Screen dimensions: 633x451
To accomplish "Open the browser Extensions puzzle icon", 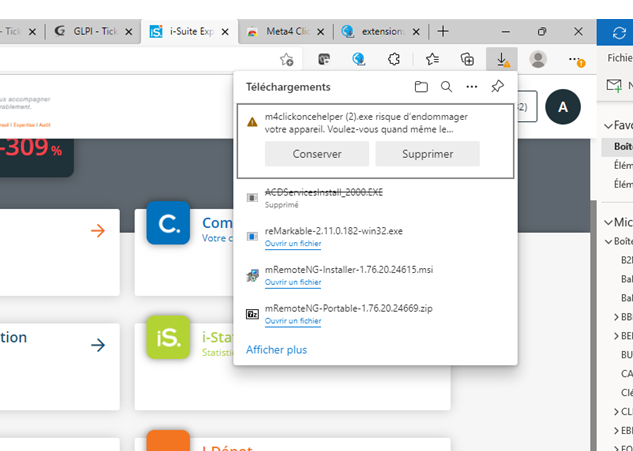I will pos(394,60).
